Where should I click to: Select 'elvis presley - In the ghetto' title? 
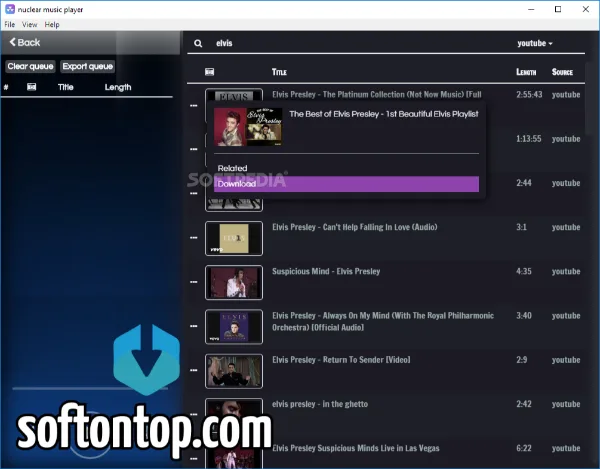click(x=320, y=404)
